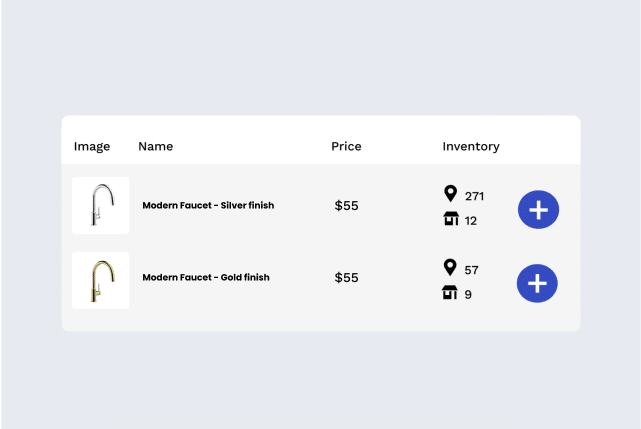
Task: Select Modern Faucet - Gold finish name
Action: (206, 277)
